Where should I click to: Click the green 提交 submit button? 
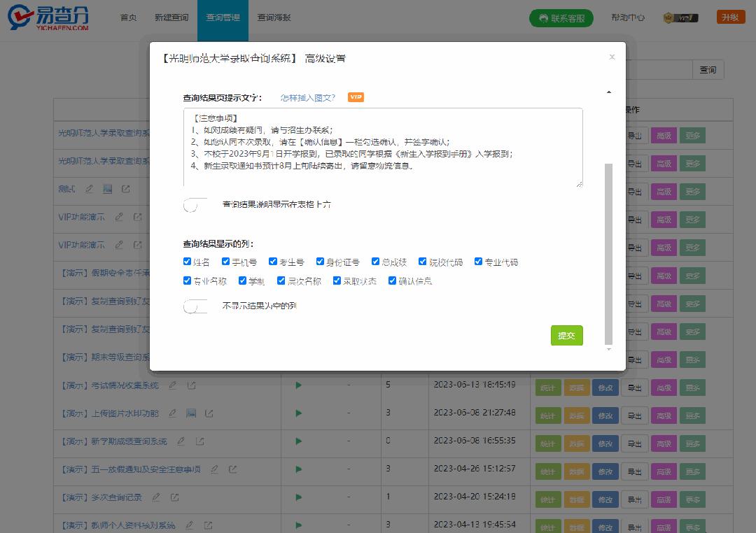tap(566, 336)
